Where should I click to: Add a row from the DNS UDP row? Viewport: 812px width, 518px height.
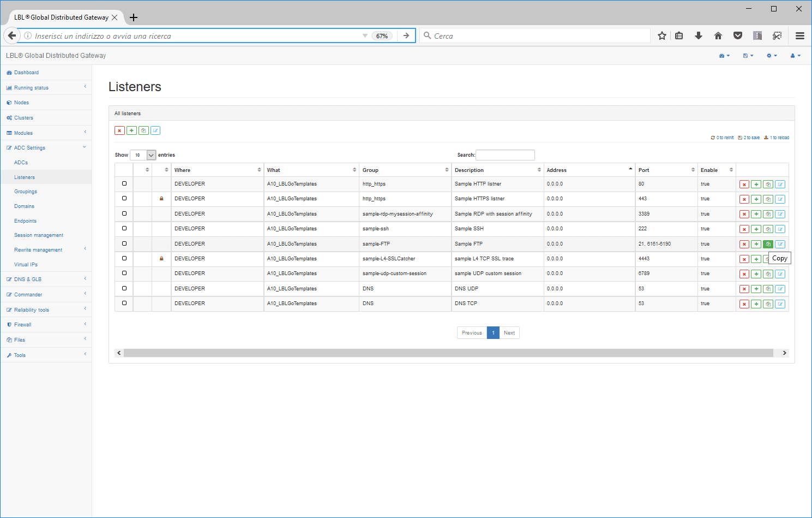(x=756, y=289)
